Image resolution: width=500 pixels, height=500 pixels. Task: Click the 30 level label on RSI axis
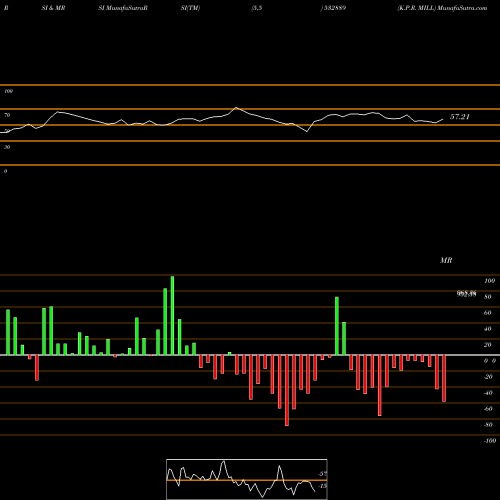coord(7,147)
